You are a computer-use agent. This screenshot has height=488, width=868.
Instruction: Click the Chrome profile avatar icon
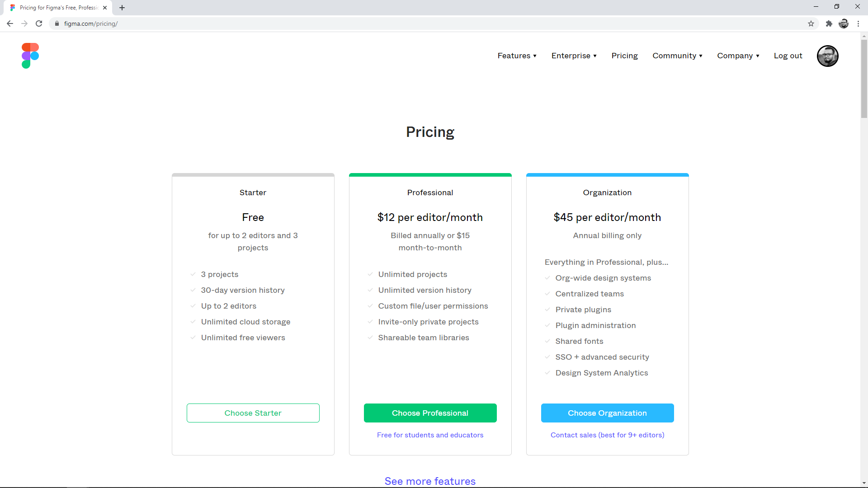click(844, 23)
